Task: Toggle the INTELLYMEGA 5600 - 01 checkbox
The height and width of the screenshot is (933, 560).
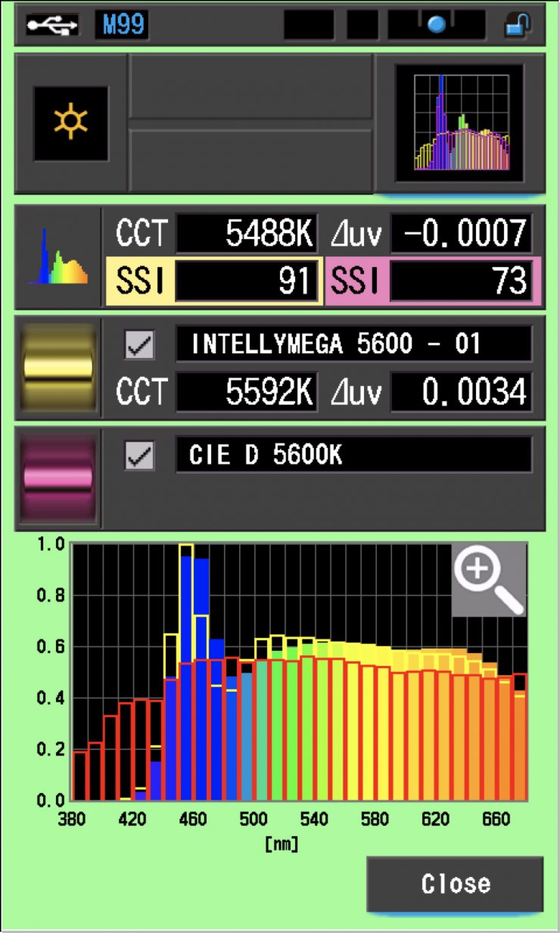Action: pos(140,345)
